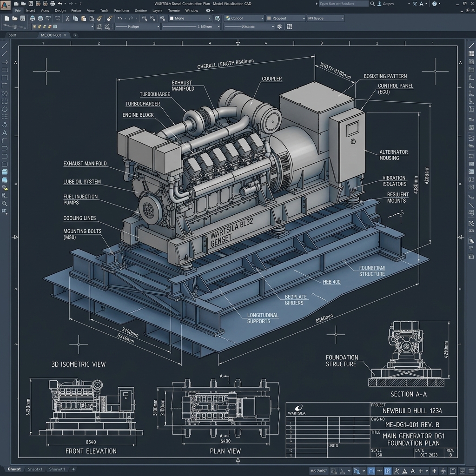Open the Alkiops dropdown
Viewport: 476px width, 476px height.
pos(249,26)
